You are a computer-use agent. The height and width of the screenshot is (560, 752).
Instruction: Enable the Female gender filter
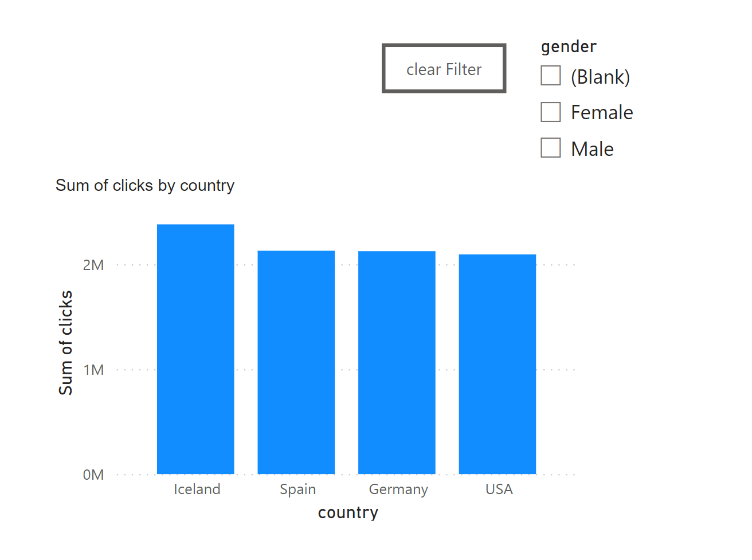pos(550,111)
